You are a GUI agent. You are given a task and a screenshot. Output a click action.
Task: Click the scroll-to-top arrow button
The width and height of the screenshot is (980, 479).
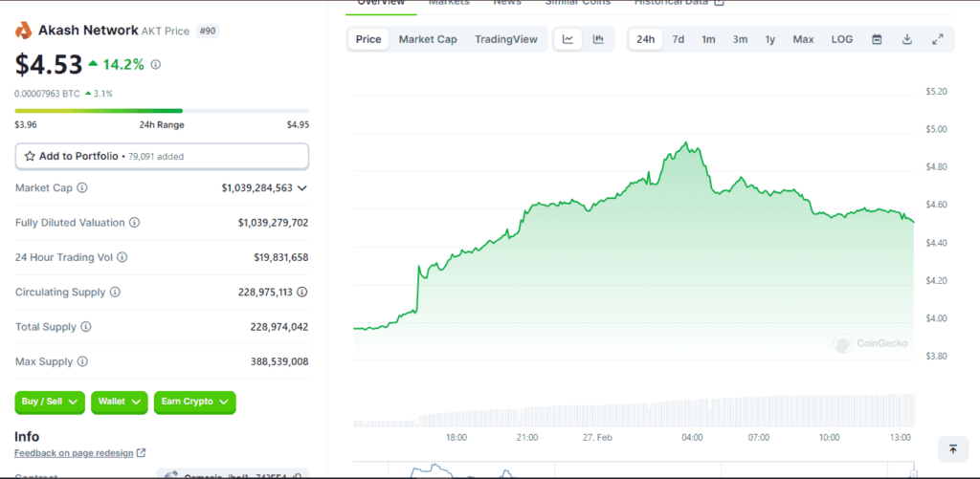953,449
